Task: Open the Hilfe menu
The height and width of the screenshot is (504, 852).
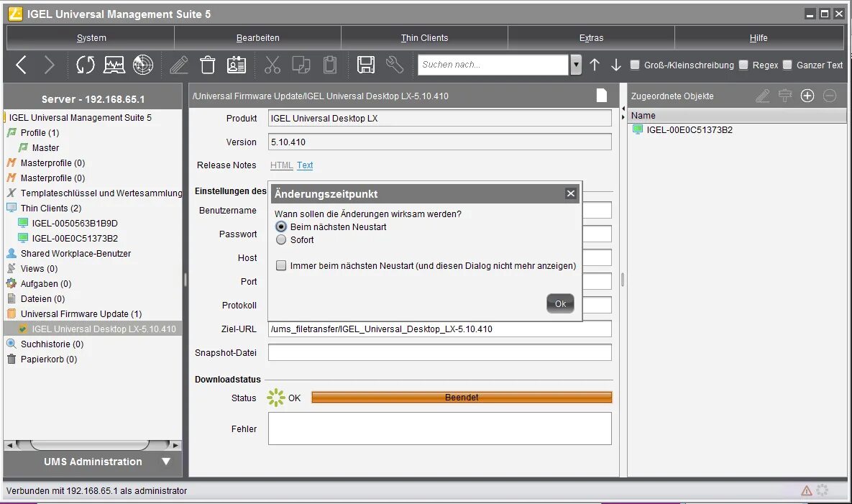Action: tap(759, 37)
